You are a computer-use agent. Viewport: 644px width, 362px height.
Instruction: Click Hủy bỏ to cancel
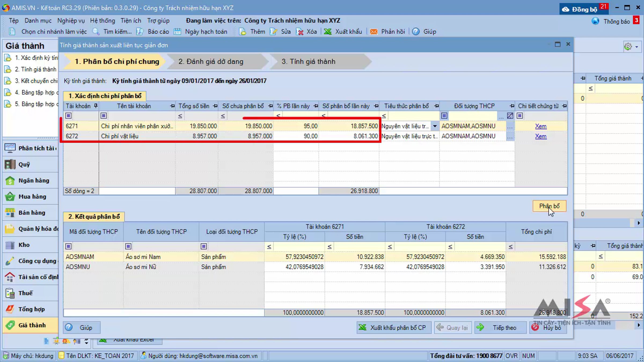(548, 327)
